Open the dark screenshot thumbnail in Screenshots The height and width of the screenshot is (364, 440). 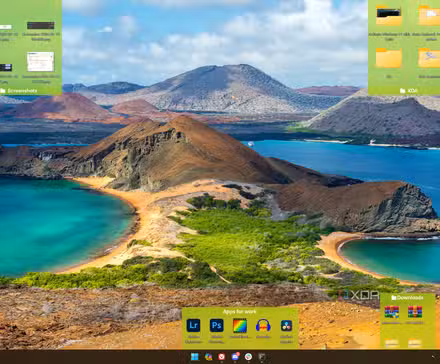[41, 25]
